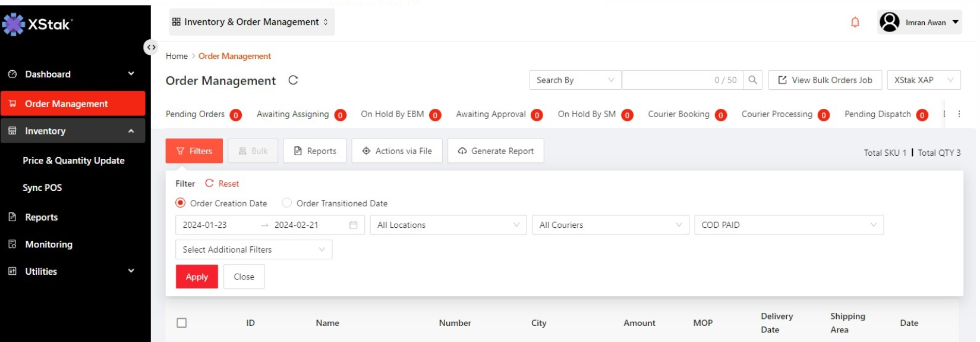Viewport: 980px width, 342px height.
Task: Switch to the Pending Orders tab
Action: 195,114
